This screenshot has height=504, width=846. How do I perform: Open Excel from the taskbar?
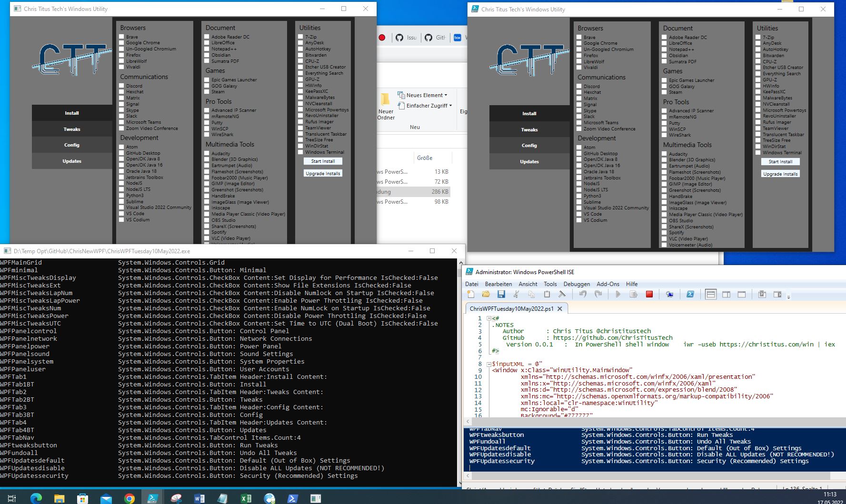tap(246, 498)
